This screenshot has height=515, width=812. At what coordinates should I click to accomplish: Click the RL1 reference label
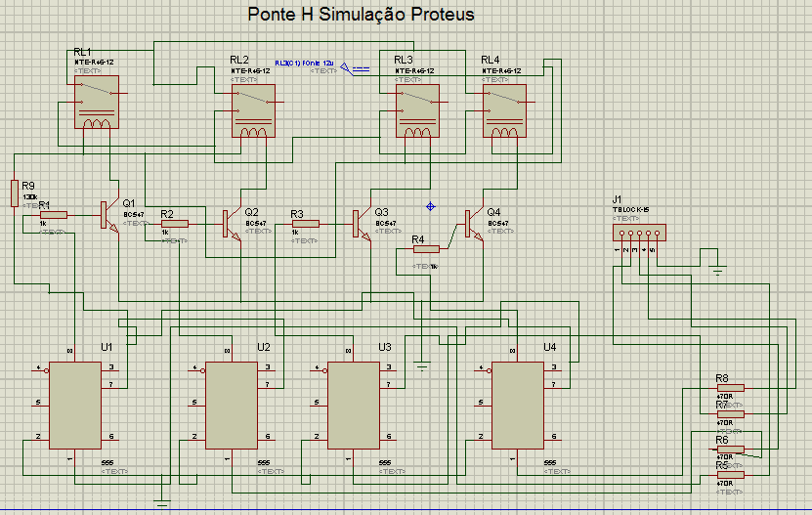pyautogui.click(x=82, y=52)
